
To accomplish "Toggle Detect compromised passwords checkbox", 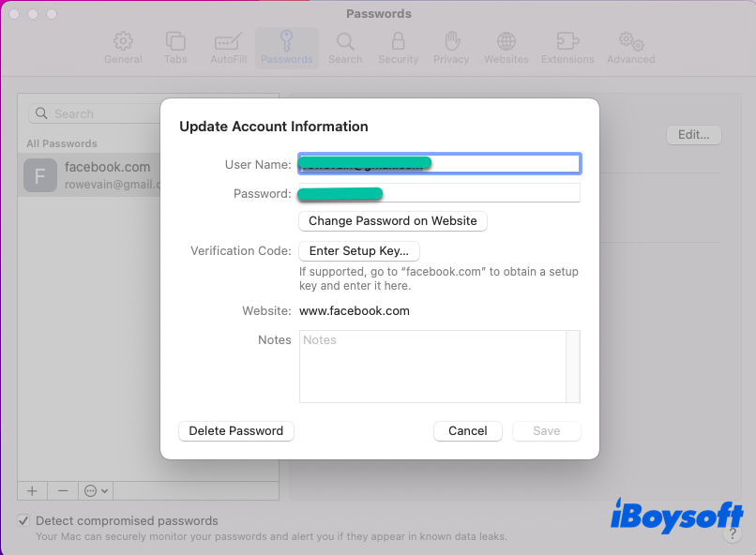I will 23,520.
